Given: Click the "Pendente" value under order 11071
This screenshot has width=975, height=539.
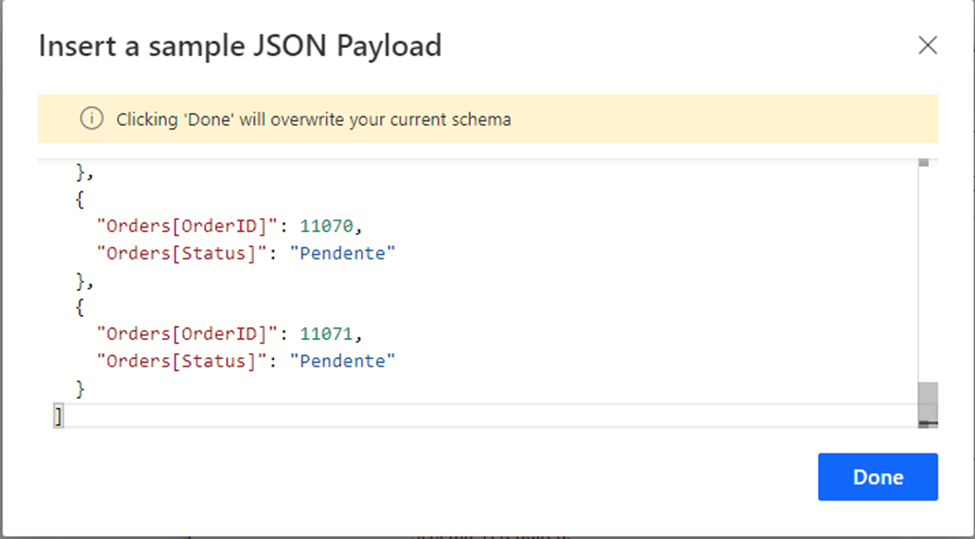Looking at the screenshot, I should [x=343, y=361].
